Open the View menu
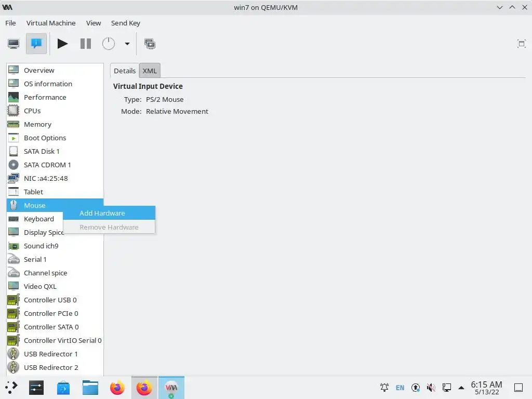This screenshot has width=532, height=399. 94,23
